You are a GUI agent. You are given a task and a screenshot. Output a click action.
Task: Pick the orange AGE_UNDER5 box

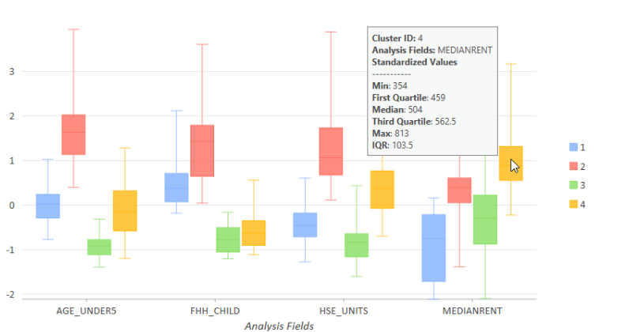coord(125,210)
